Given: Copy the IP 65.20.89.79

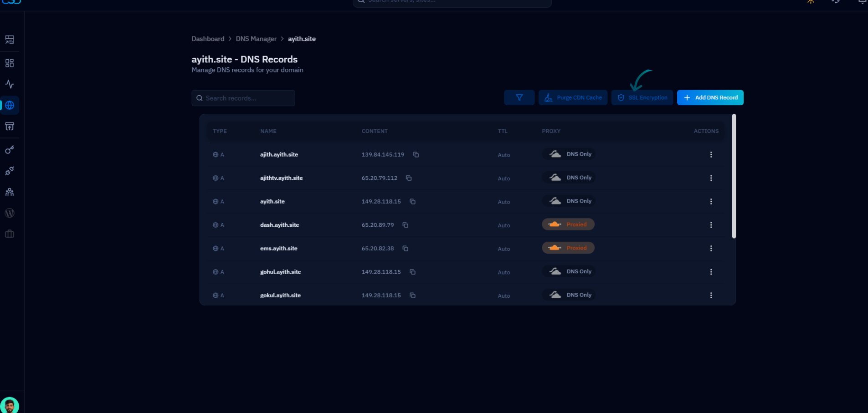Looking at the screenshot, I should 405,225.
